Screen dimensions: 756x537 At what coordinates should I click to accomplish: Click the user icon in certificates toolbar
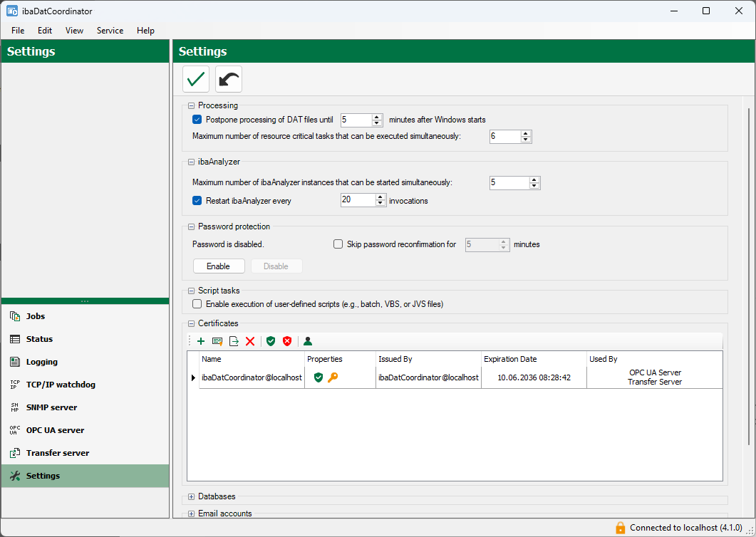308,341
